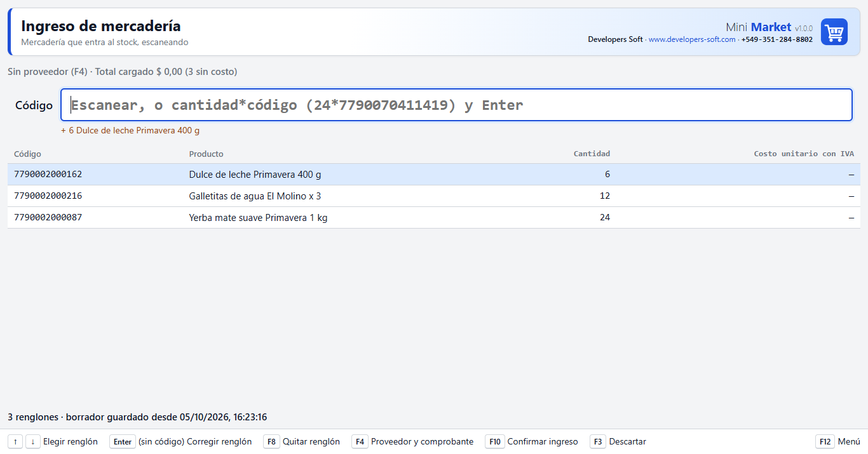Focus the Código scan input field
The width and height of the screenshot is (868, 454).
tap(456, 105)
